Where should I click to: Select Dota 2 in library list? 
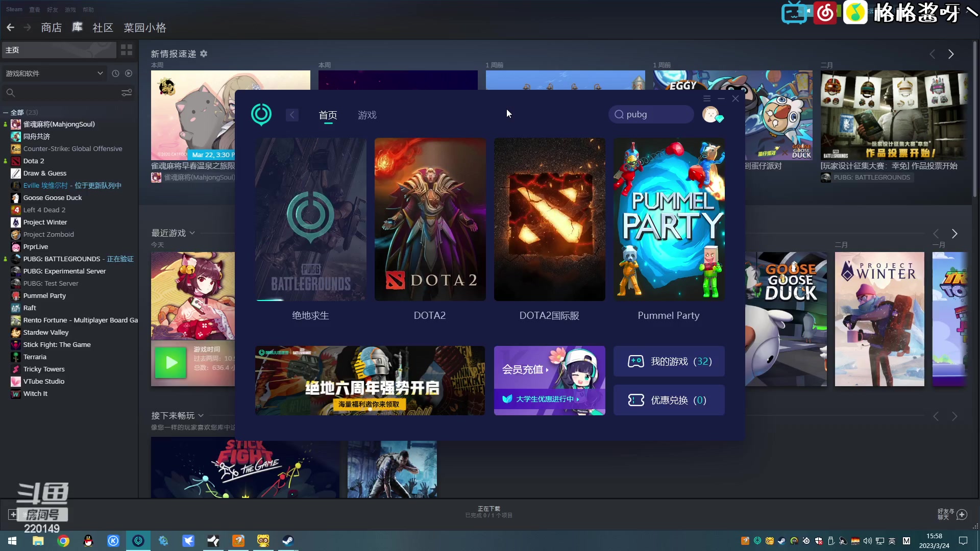34,161
